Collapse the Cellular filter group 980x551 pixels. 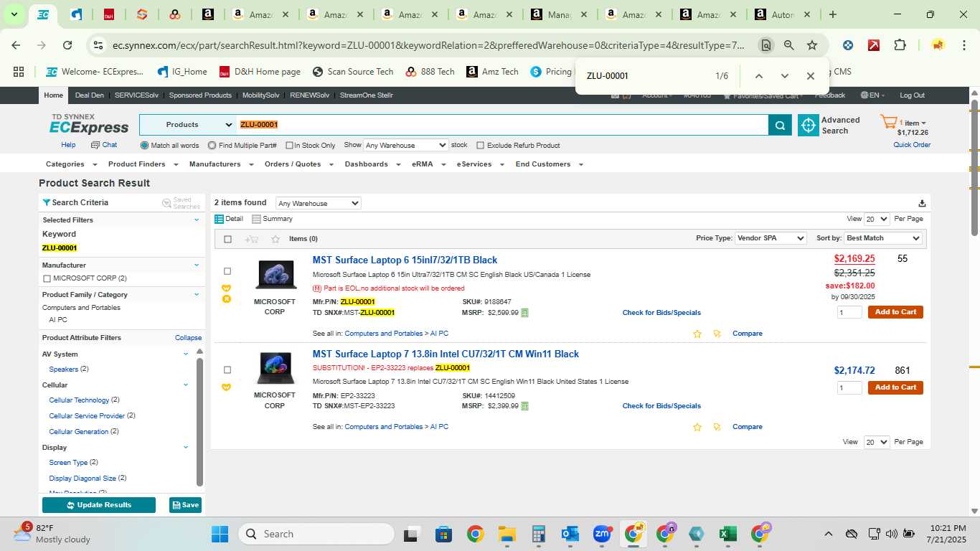(x=186, y=385)
